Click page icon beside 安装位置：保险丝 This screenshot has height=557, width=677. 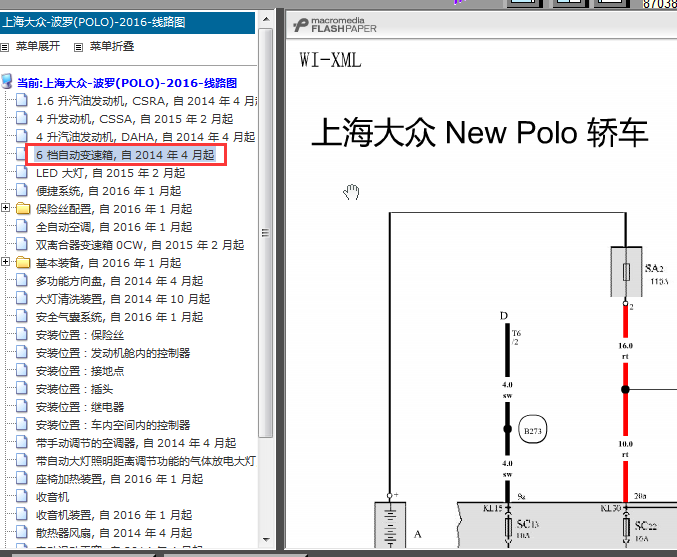coord(22,334)
